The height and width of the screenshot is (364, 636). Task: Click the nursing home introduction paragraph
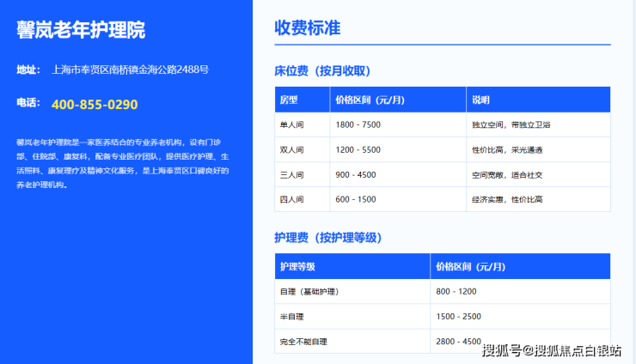pyautogui.click(x=123, y=164)
